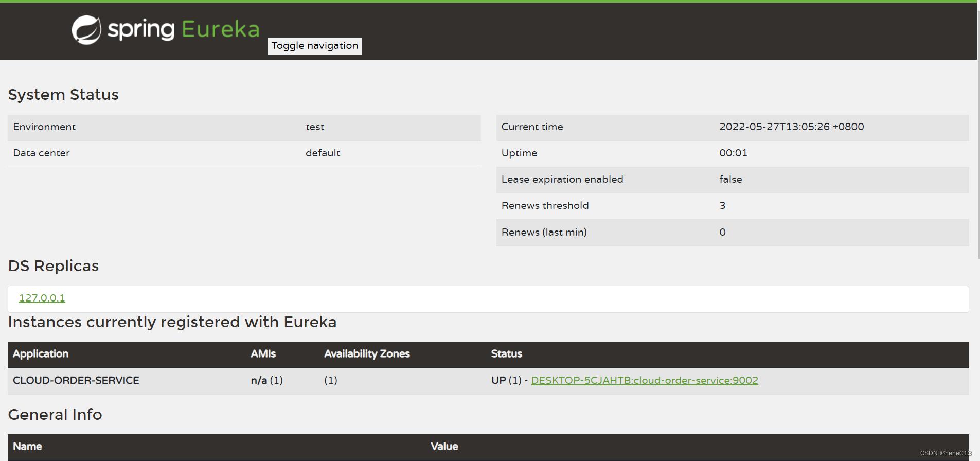The image size is (980, 461).
Task: Select the General Info heading
Action: click(55, 415)
